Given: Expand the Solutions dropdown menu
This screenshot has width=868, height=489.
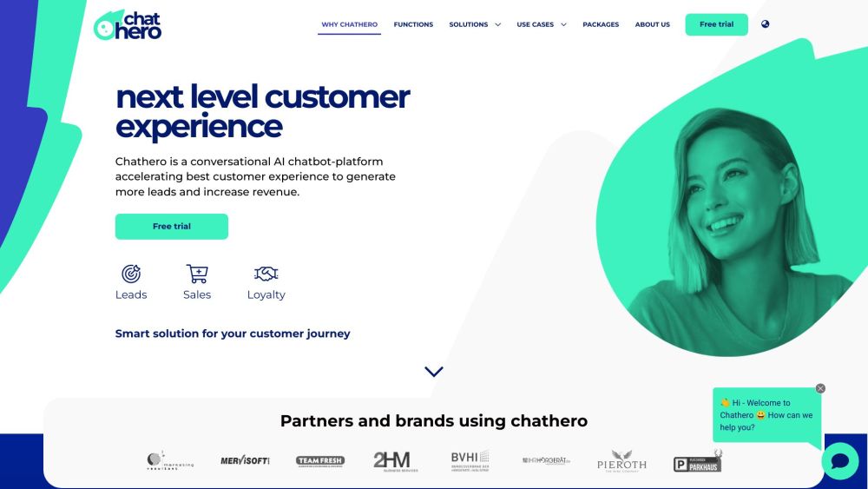Looking at the screenshot, I should (475, 24).
